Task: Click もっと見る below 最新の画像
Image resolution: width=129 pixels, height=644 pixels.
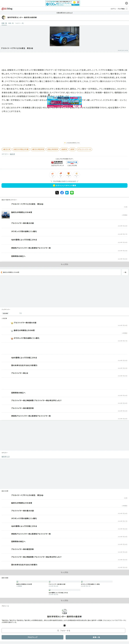Action: click(64, 601)
